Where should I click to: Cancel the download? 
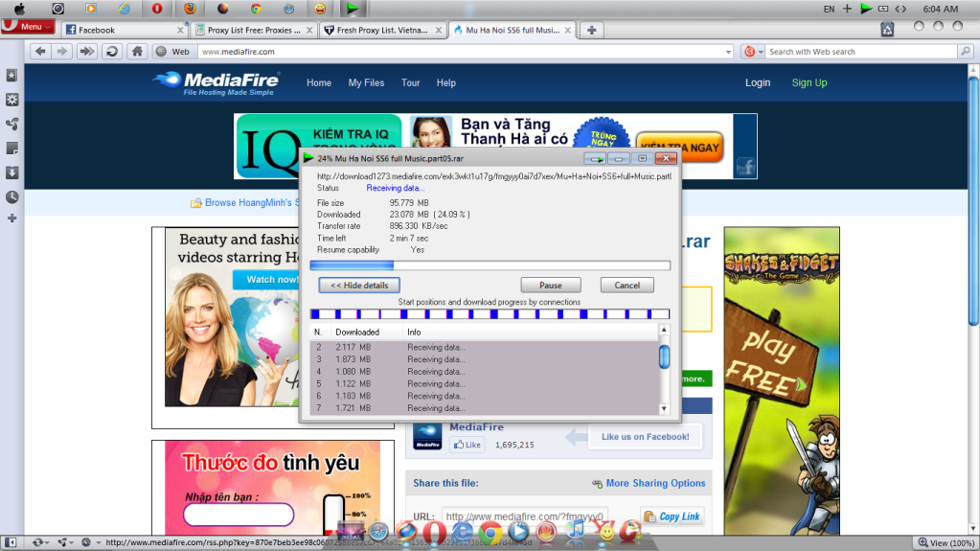(x=627, y=286)
